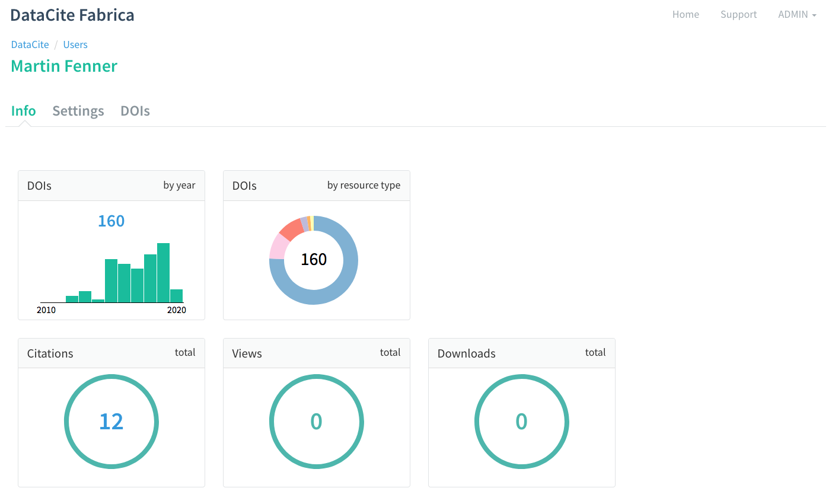Select the tallest bar in the DOIs by year chart

click(164, 273)
